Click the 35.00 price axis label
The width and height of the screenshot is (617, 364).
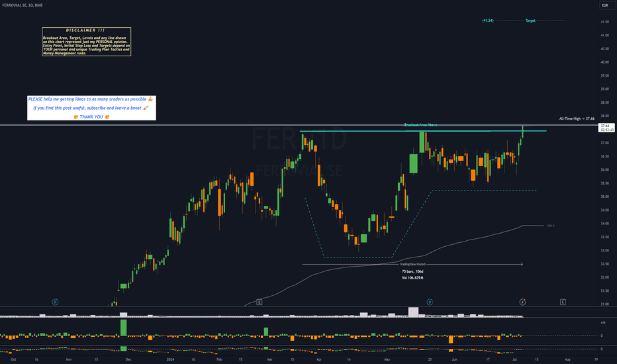(604, 197)
